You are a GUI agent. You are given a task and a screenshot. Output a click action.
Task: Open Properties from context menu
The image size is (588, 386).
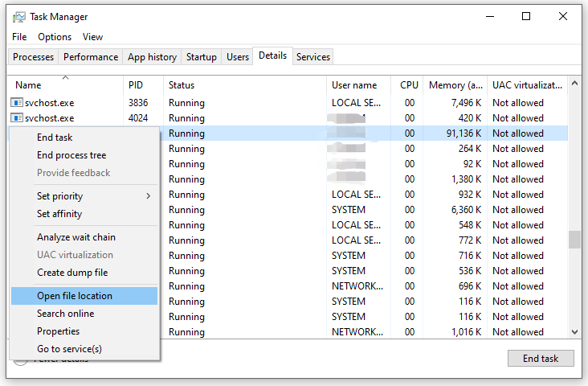pos(84,331)
